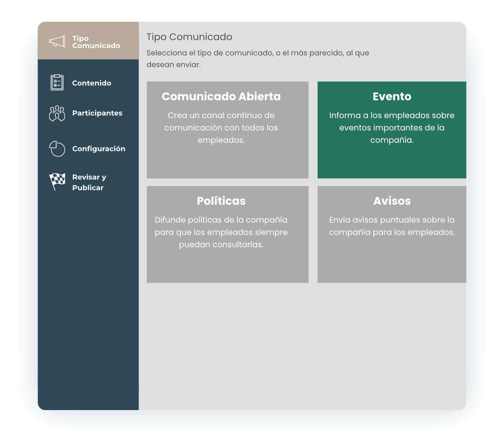This screenshot has width=504, height=432.
Task: Pick the Avisos communication type
Action: click(392, 234)
